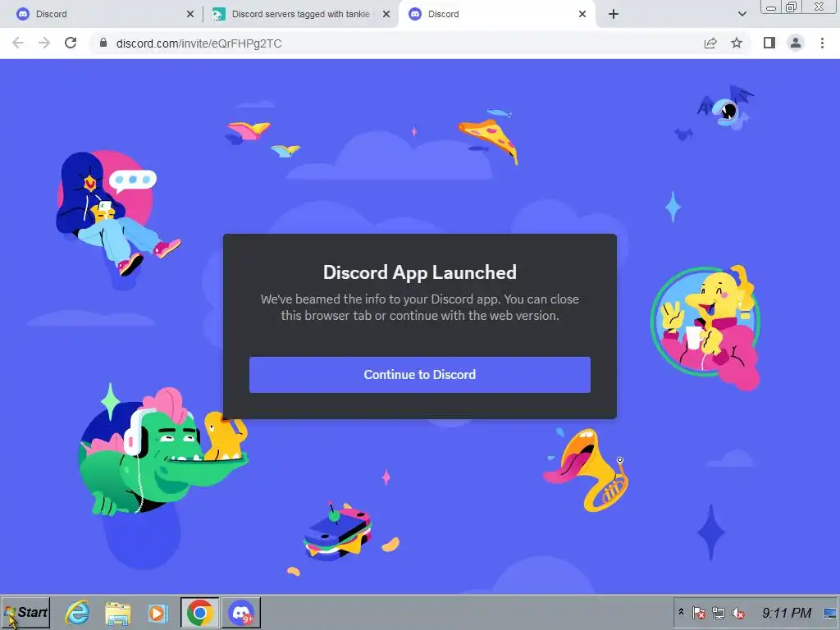View site information via the lock icon

103,43
